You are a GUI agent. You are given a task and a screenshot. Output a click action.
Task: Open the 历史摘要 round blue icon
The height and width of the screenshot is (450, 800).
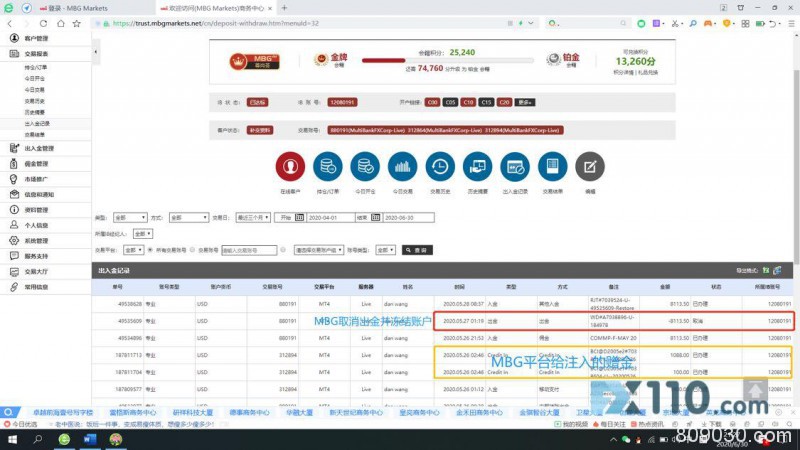(478, 166)
